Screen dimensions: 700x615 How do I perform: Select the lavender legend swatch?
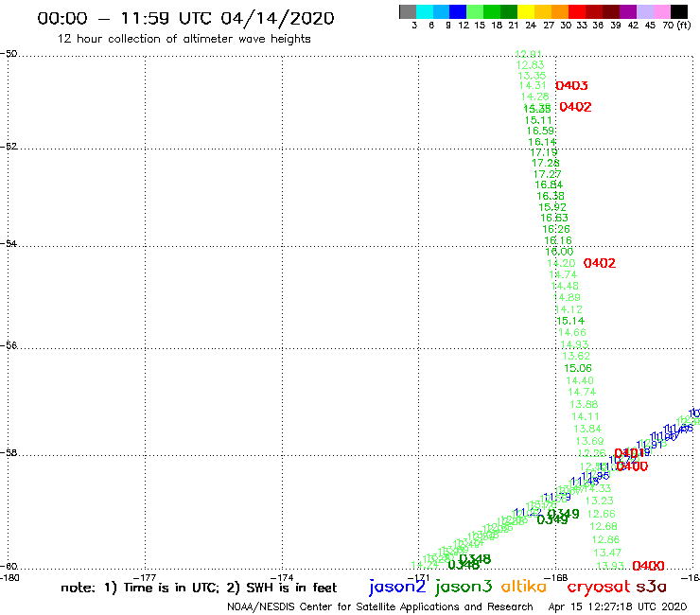(644, 11)
